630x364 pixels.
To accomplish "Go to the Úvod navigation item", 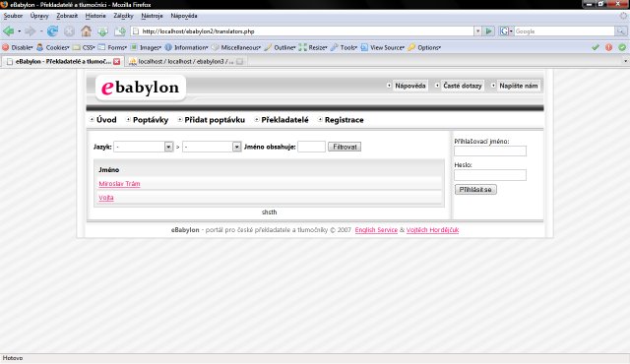I will [106, 120].
